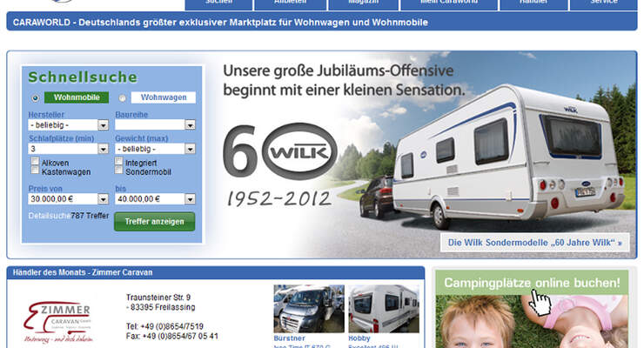Screen dimensions: 644x348
Task: Click the Schnellsuche heading
Action: pyautogui.click(x=83, y=77)
